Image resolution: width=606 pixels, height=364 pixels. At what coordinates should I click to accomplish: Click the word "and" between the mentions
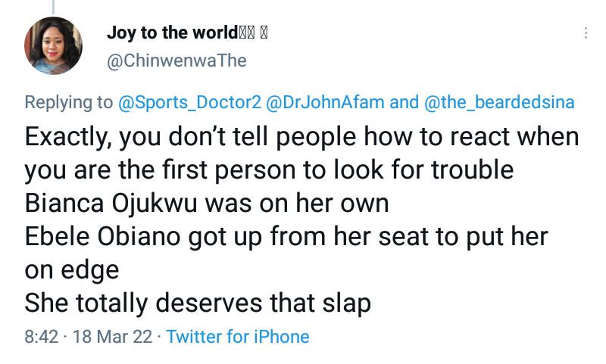pos(402,103)
